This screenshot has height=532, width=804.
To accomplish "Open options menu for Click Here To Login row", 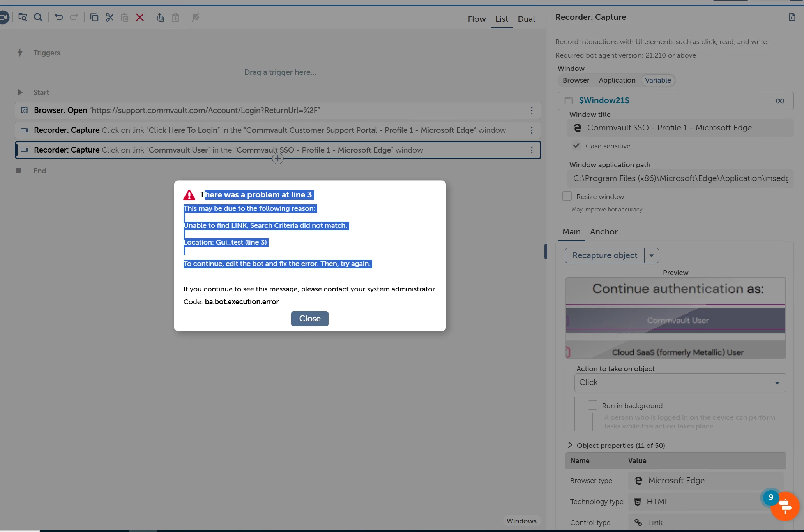I will coord(532,130).
